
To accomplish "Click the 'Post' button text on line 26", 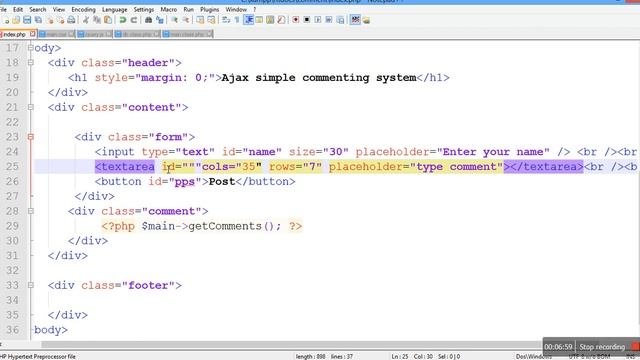I will click(x=222, y=181).
